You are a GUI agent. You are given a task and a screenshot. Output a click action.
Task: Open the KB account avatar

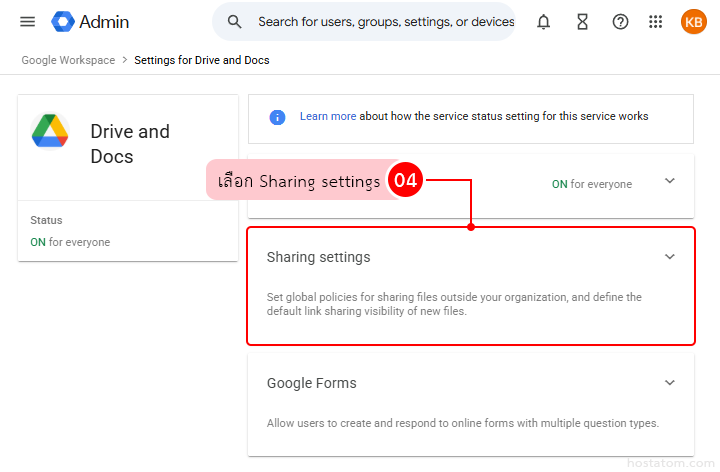pos(693,22)
